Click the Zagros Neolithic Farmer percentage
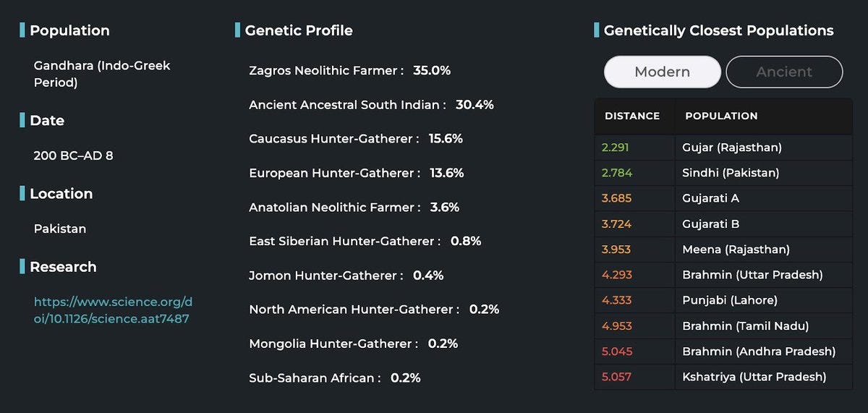Image resolution: width=868 pixels, height=413 pixels. click(432, 71)
